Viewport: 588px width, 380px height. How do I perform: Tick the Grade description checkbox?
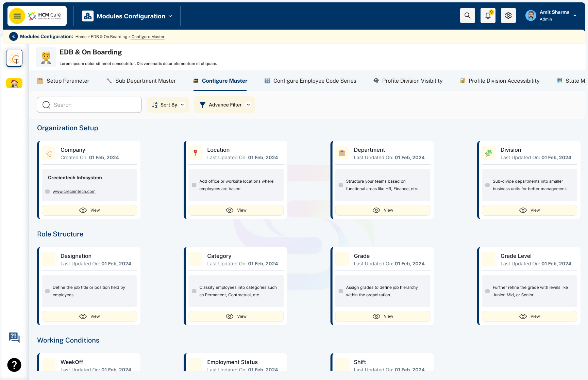(x=341, y=291)
